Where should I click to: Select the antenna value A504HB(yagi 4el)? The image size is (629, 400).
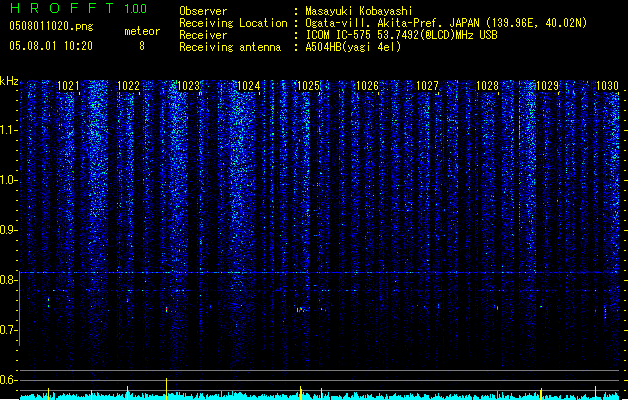click(x=353, y=47)
